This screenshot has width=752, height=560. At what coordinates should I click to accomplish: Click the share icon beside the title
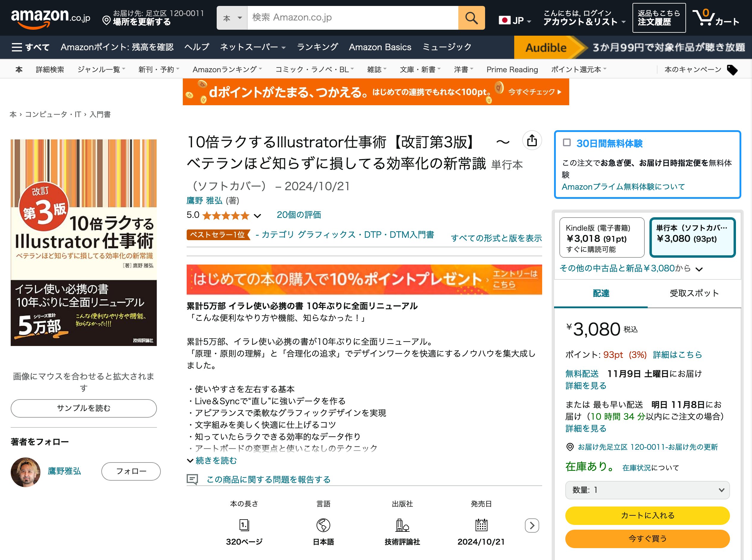[x=532, y=140]
